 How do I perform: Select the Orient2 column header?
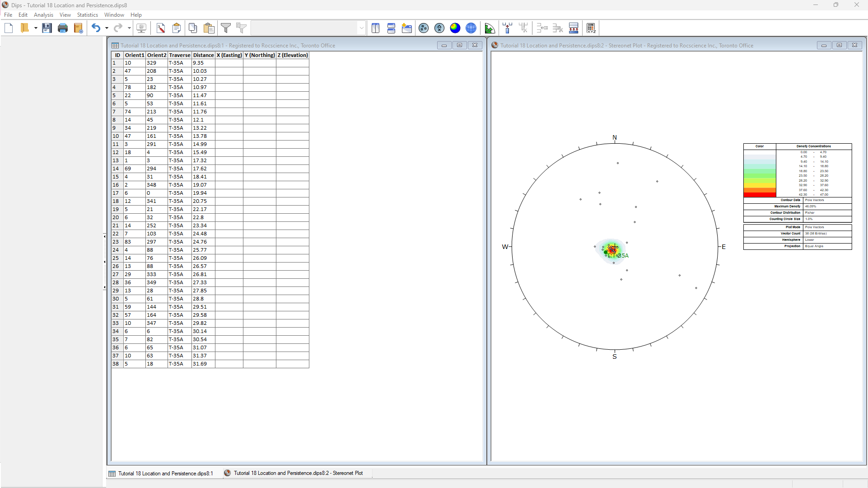click(156, 55)
